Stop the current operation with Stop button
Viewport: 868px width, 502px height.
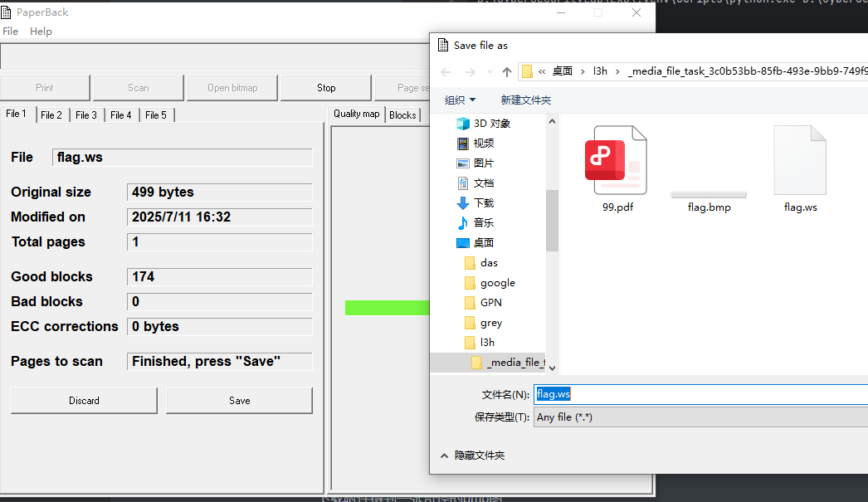tap(326, 88)
